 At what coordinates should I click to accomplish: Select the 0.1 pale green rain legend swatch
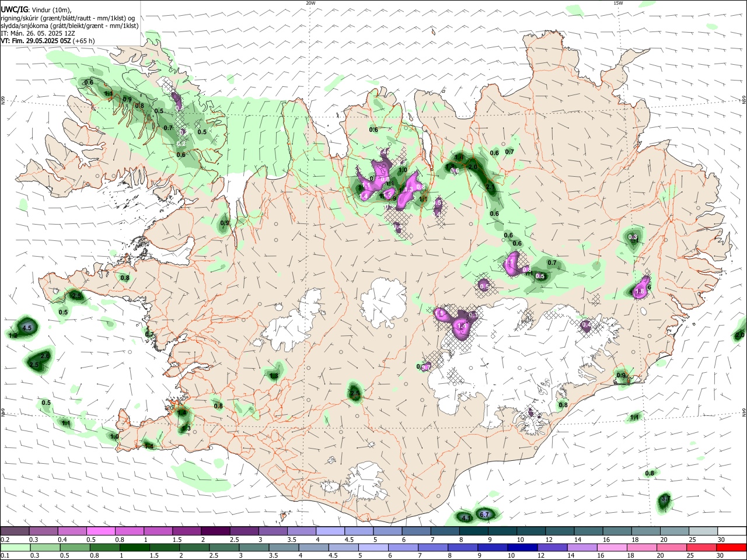coord(16,547)
